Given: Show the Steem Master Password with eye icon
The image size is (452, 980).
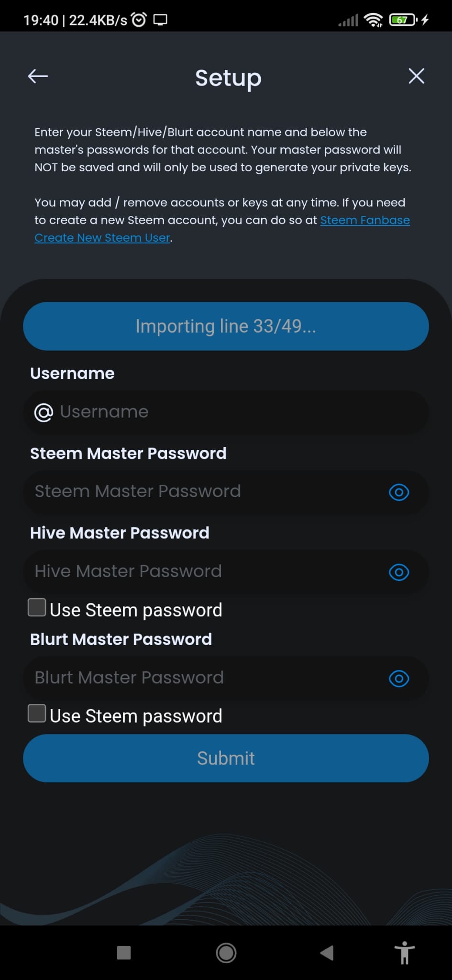Looking at the screenshot, I should coord(399,492).
